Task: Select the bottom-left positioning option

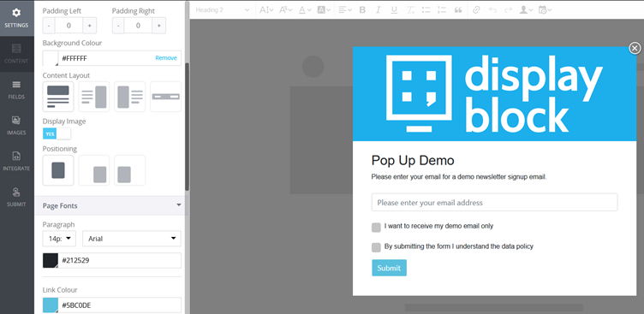Action: [129, 170]
